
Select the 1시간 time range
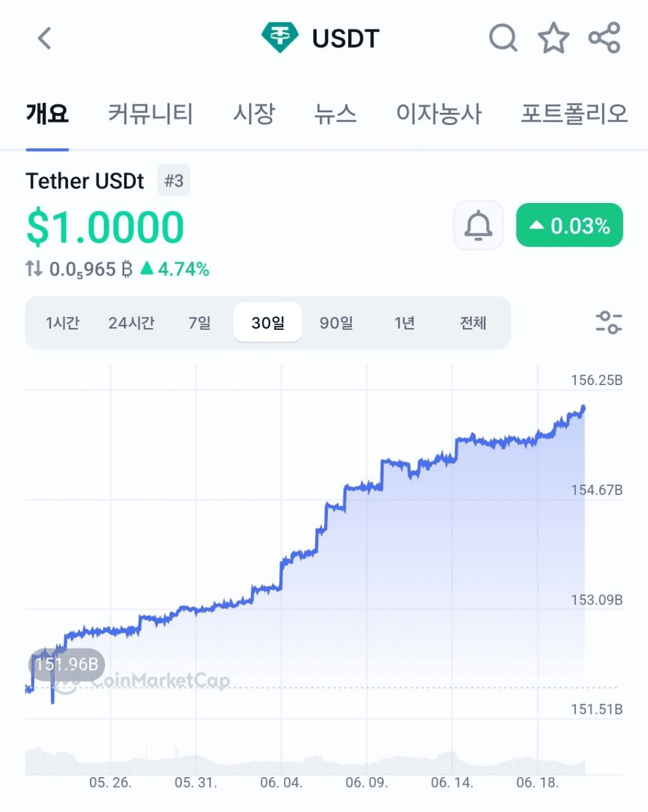click(x=62, y=323)
